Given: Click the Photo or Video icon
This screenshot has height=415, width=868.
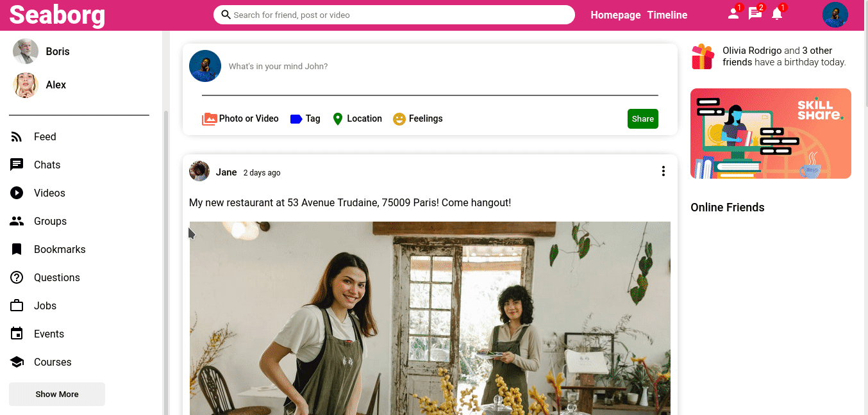Looking at the screenshot, I should [x=209, y=119].
